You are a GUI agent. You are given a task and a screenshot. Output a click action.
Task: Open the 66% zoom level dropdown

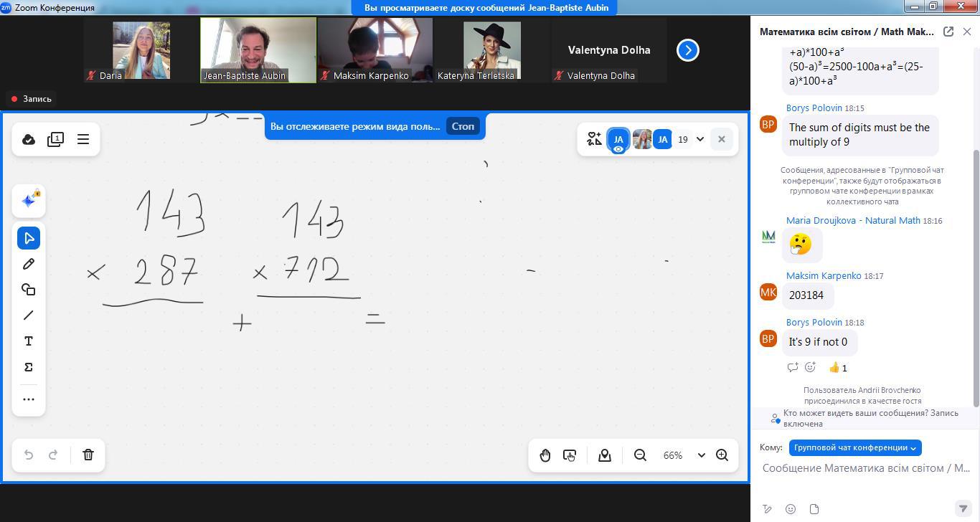click(701, 455)
